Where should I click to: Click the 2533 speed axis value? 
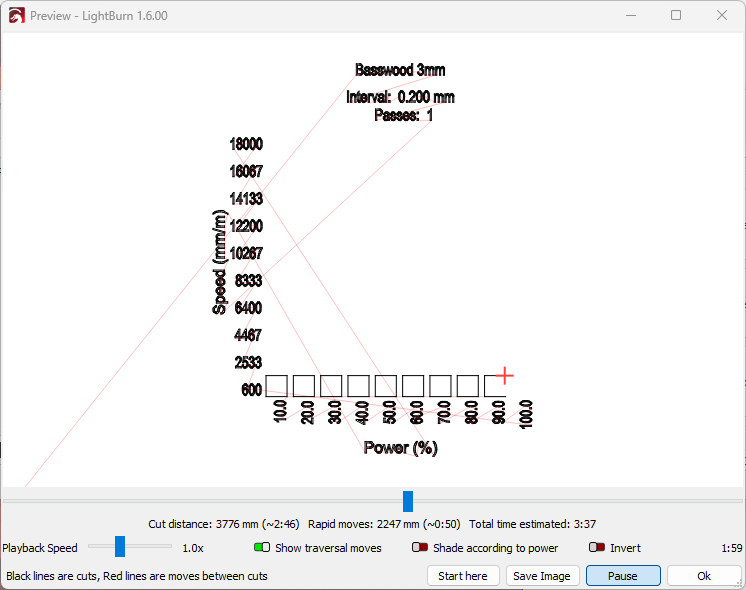(248, 363)
